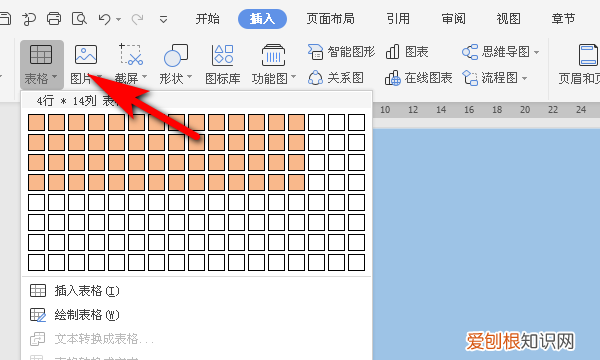Expand the Undo history dropdown arrow
This screenshot has width=600, height=360.
119,19
